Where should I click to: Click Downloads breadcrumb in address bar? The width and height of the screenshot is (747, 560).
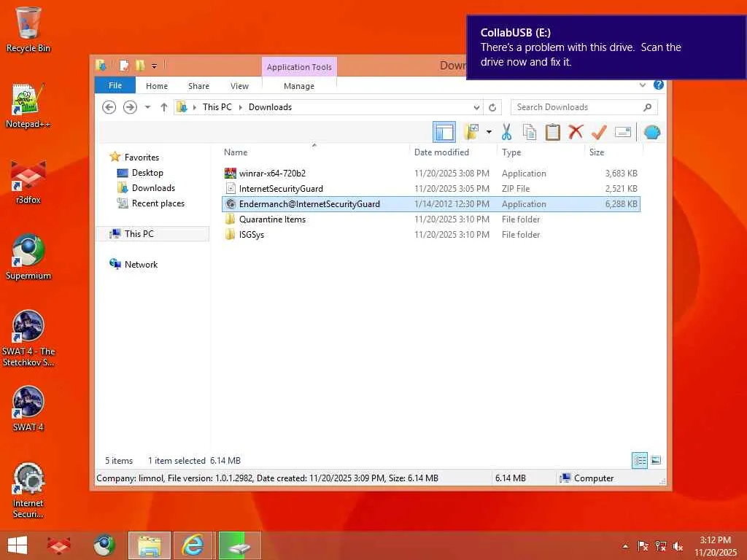click(270, 107)
